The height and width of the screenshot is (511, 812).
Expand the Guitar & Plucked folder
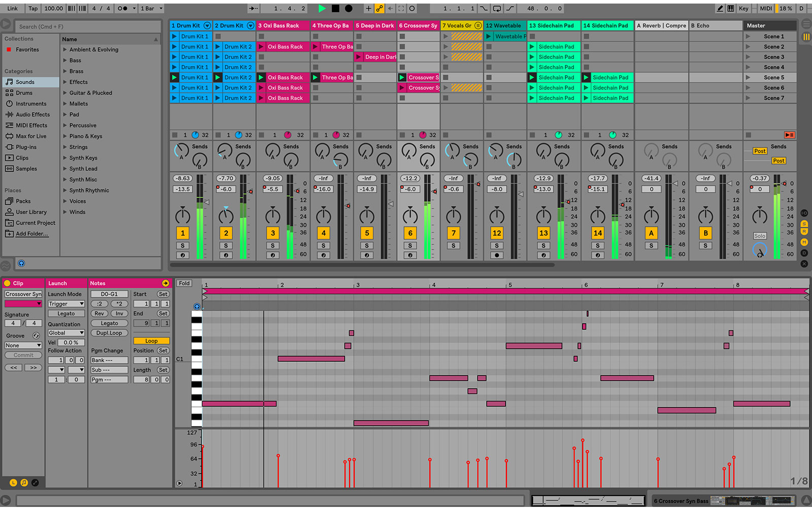tap(65, 93)
